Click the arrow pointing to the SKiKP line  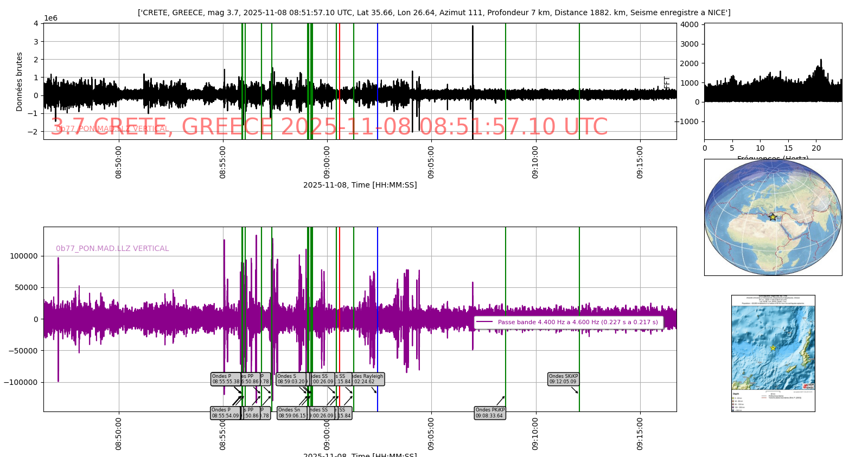(575, 390)
